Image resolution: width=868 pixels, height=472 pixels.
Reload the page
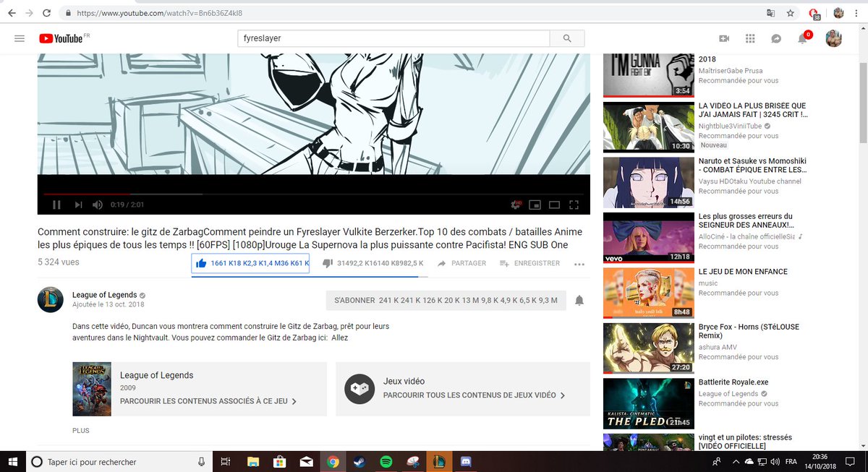click(47, 13)
